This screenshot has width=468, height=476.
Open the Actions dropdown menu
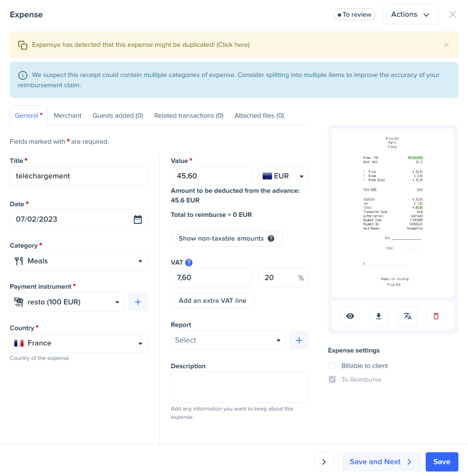[x=411, y=15]
